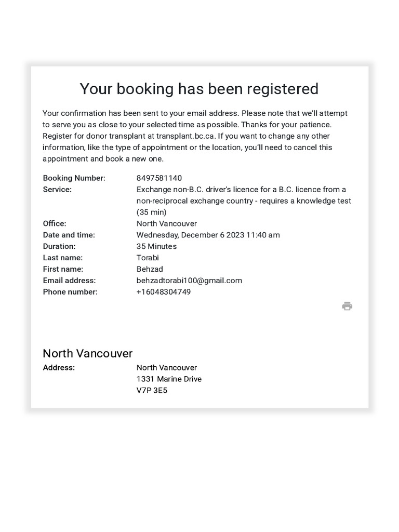The height and width of the screenshot is (532, 399).
Task: Click the last name value Torabi
Action: [x=148, y=258]
